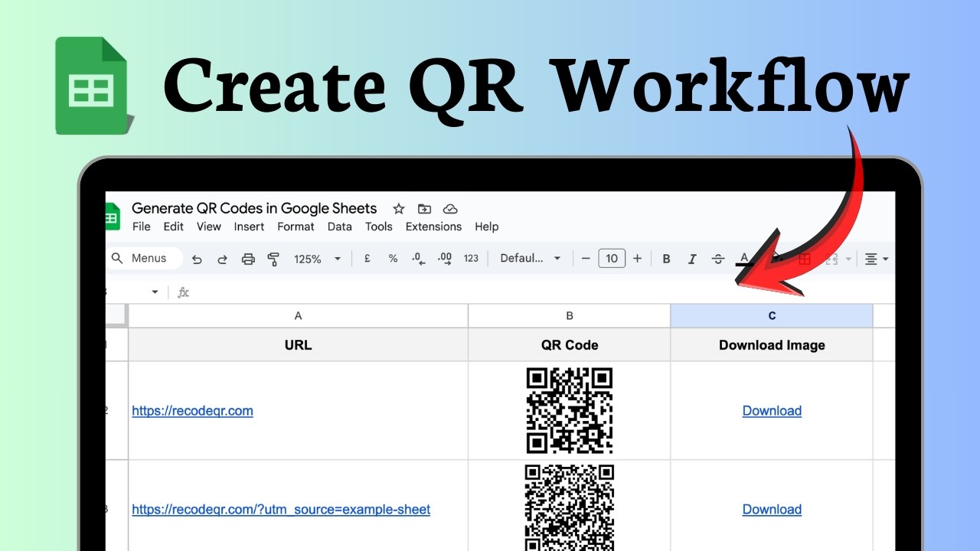Click the Google Sheets home icon beside the title

112,217
